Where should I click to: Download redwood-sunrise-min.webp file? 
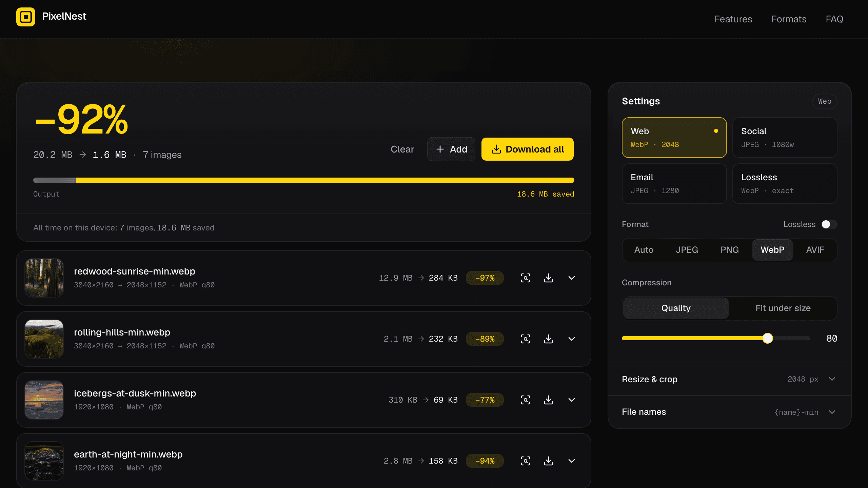tap(549, 278)
